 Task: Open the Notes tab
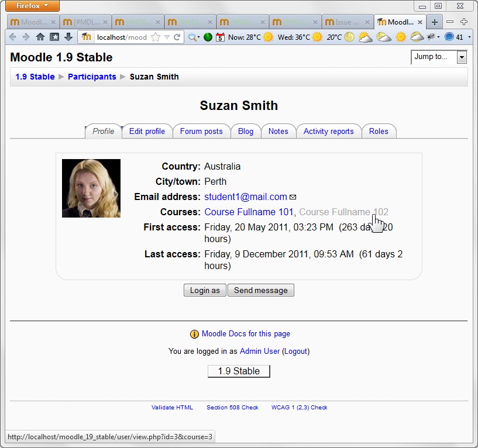pos(278,132)
